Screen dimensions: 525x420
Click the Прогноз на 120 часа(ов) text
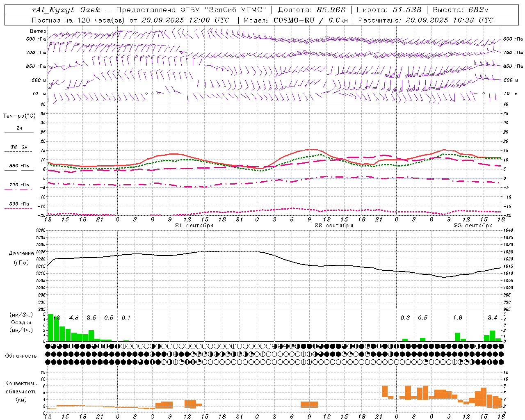pyautogui.click(x=79, y=20)
